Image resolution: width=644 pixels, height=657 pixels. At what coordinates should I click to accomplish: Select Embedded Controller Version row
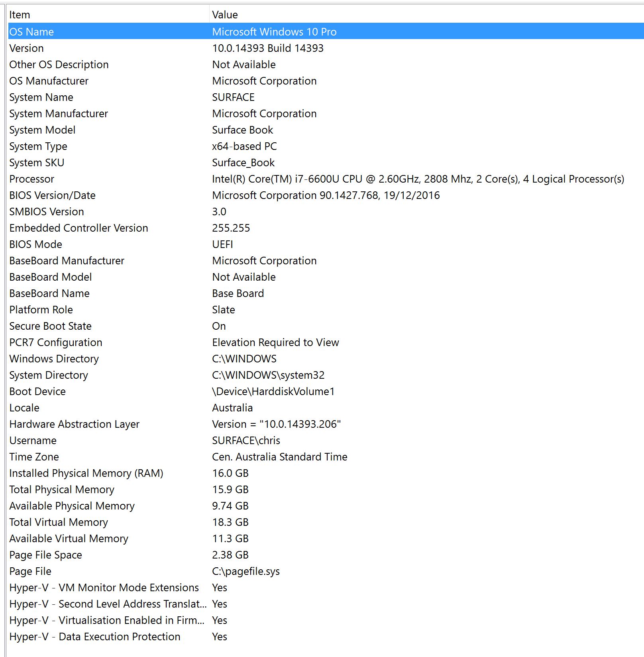coord(326,228)
